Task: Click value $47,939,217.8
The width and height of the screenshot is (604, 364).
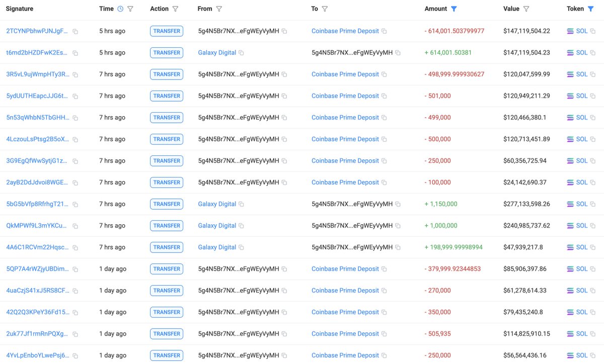Action: [523, 247]
